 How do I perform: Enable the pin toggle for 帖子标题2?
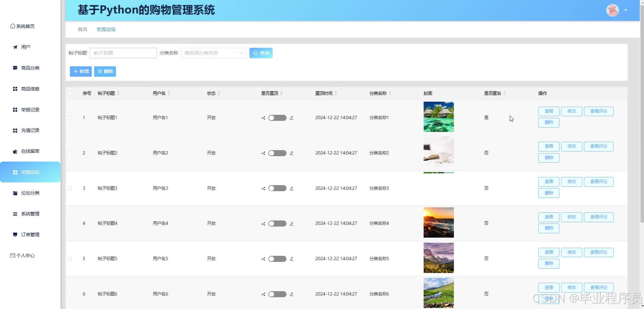coord(277,153)
